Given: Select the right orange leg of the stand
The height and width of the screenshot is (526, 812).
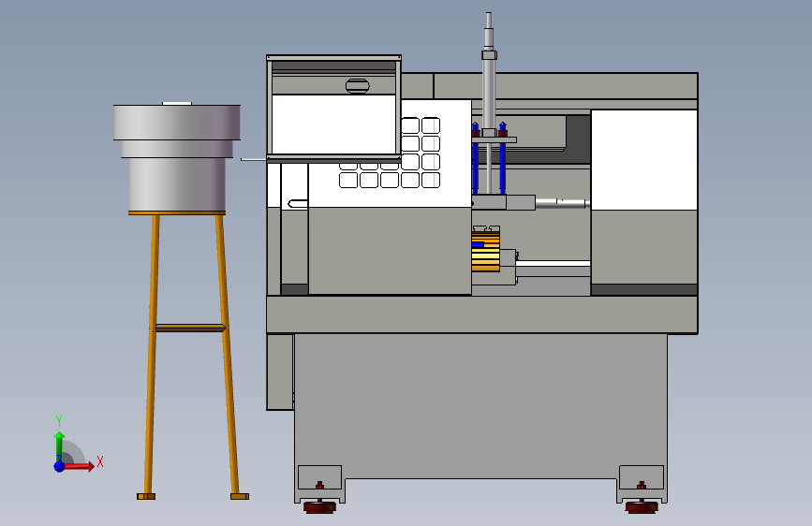Looking at the screenshot, I should point(229,355).
